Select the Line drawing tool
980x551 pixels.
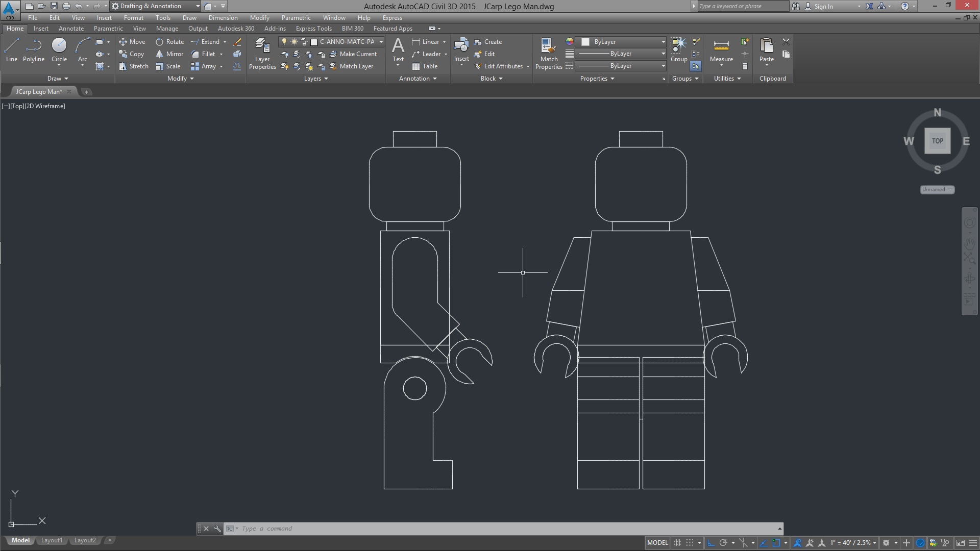pyautogui.click(x=12, y=50)
